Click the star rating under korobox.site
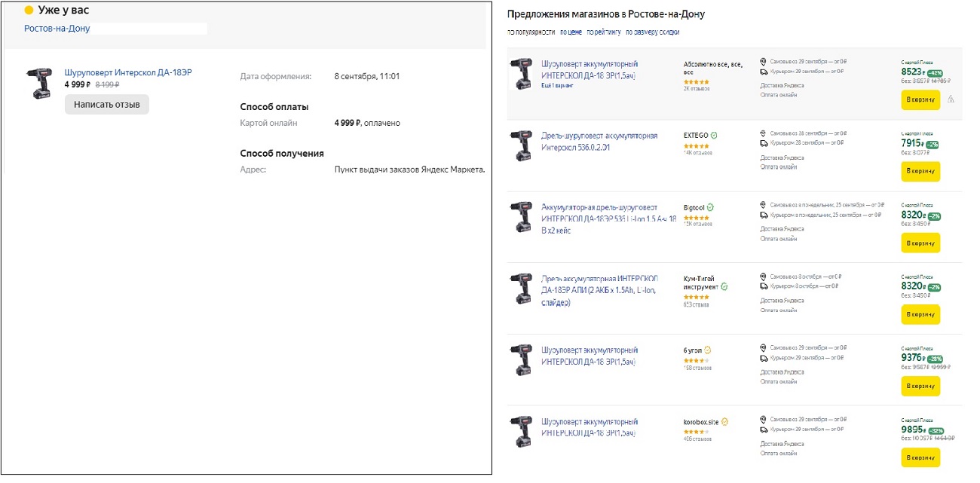Viewport: 980px width, 483px height. 696,432
